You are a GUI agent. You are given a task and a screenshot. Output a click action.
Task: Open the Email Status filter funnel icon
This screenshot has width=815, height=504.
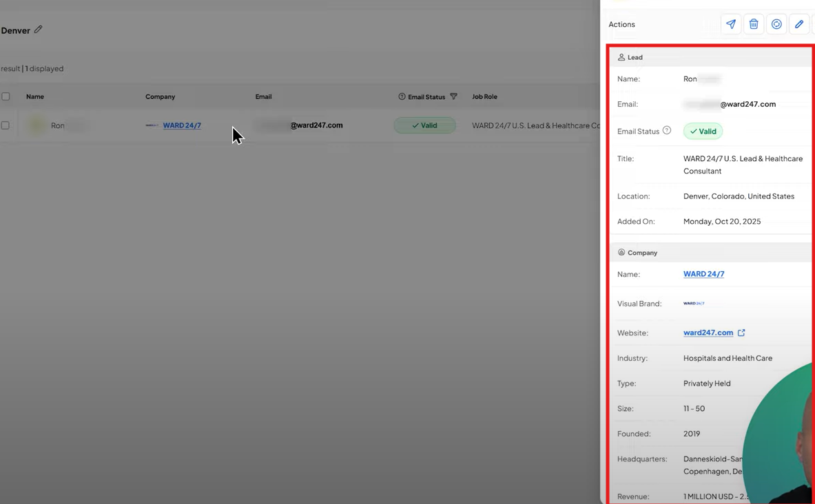click(x=453, y=96)
